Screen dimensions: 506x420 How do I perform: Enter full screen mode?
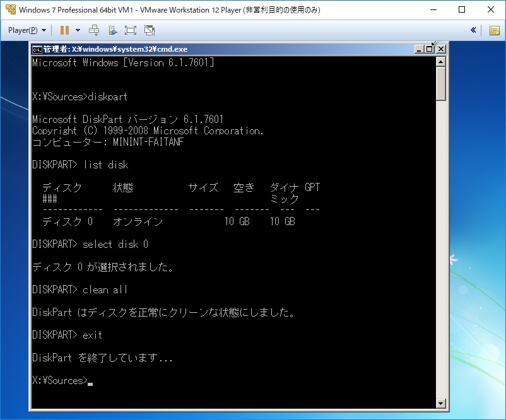pos(131,30)
